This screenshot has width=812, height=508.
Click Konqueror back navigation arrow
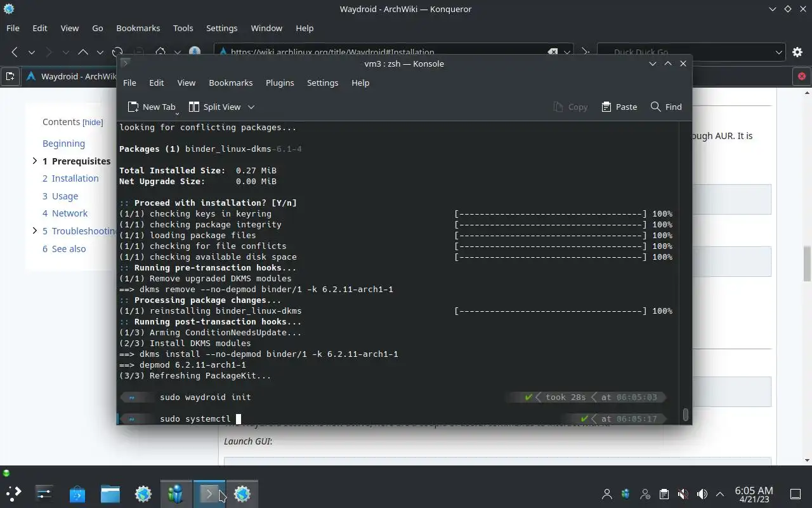[15, 52]
